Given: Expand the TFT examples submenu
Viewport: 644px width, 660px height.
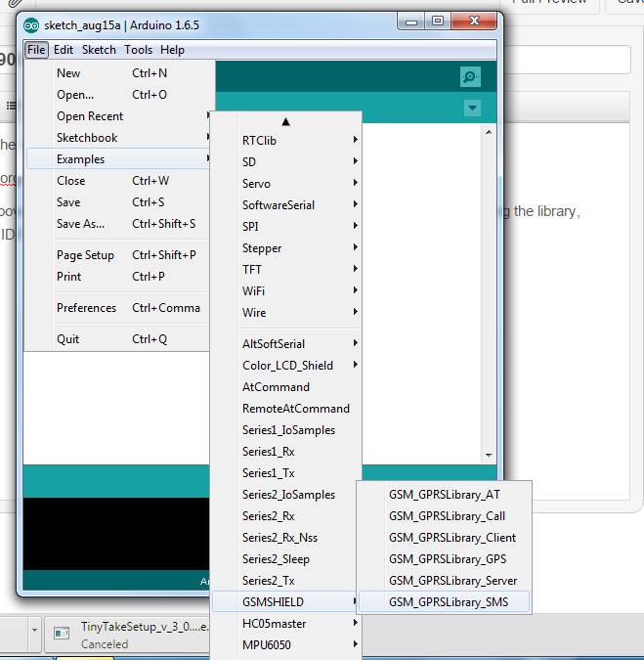Looking at the screenshot, I should tap(286, 270).
